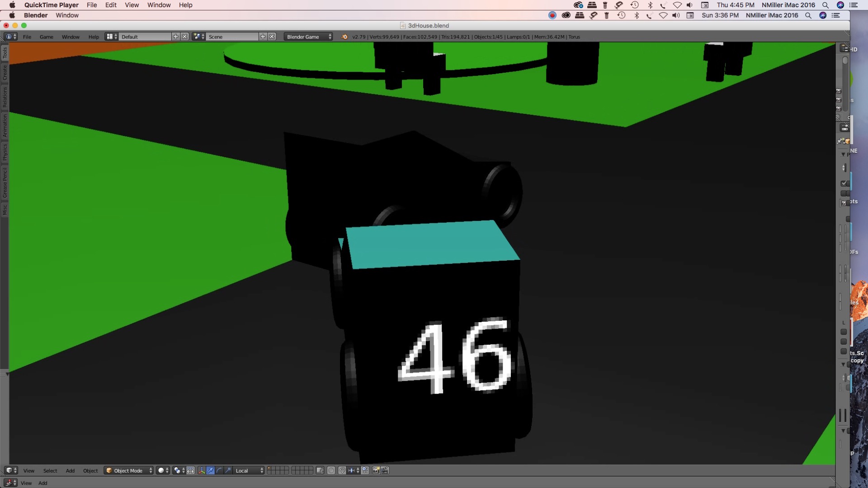This screenshot has height=488, width=868.
Task: Click the OpenGL render animation clapper icon
Action: (385, 470)
